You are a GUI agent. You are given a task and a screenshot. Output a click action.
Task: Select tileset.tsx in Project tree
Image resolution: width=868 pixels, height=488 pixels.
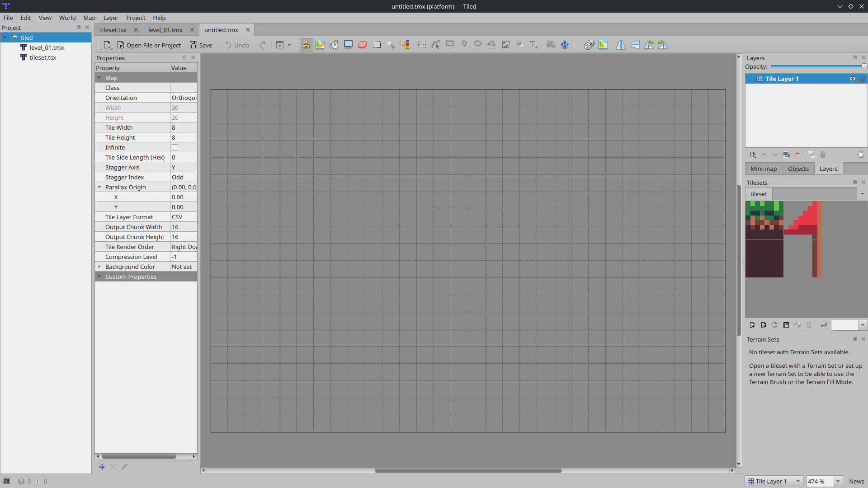click(43, 57)
